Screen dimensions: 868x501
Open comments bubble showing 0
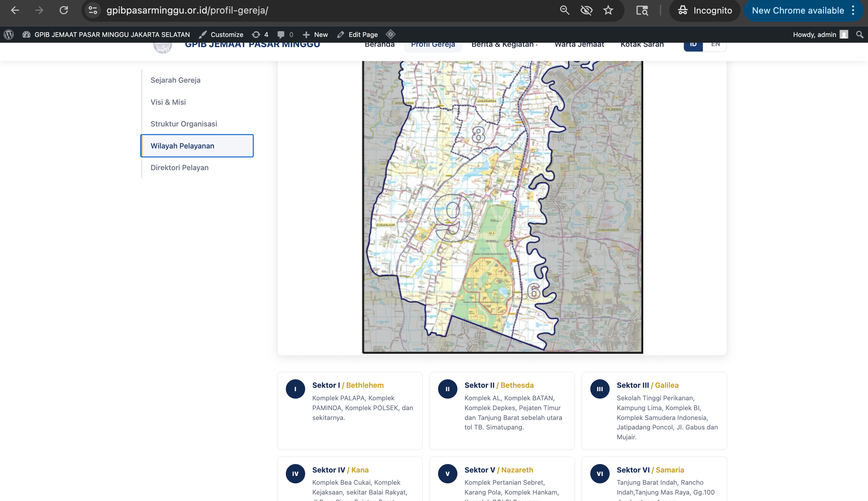click(x=285, y=35)
